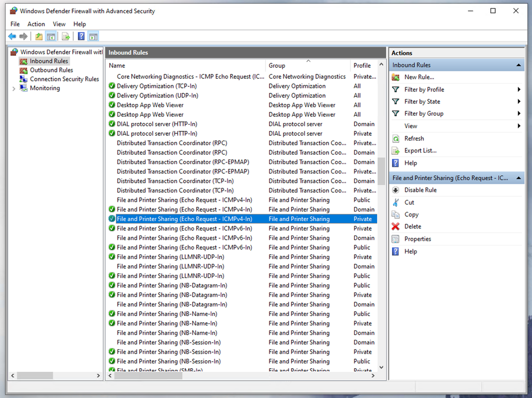Image resolution: width=532 pixels, height=398 pixels.
Task: Click the Disable Rule icon
Action: click(x=396, y=190)
